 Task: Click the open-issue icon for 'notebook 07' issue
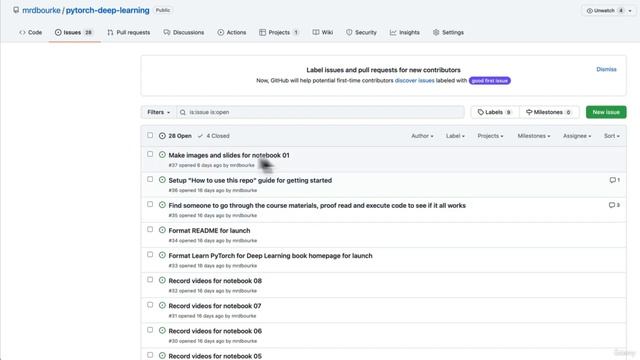pos(162,305)
